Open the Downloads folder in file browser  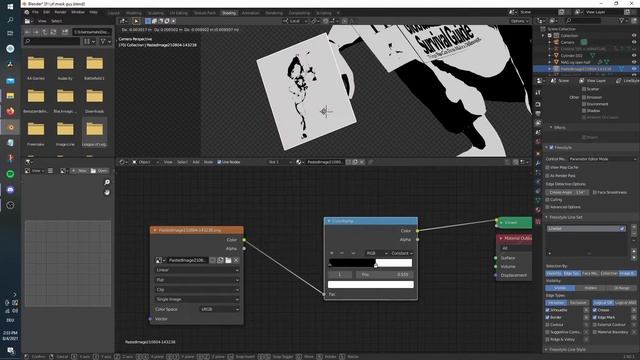[94, 101]
